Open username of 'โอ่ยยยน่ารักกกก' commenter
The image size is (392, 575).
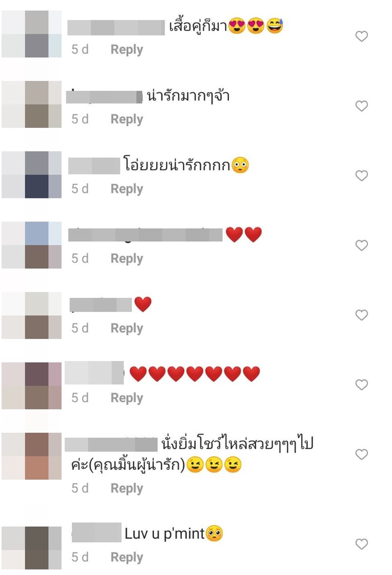94,166
